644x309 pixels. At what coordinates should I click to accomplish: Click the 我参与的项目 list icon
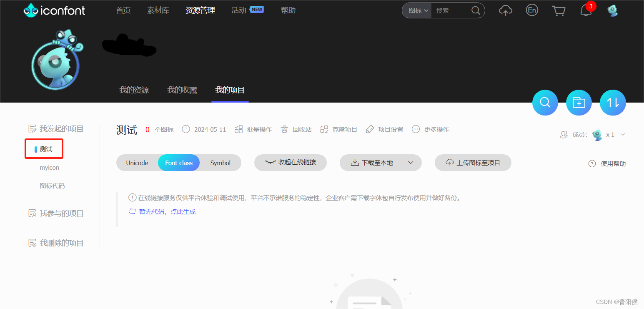coord(32,214)
